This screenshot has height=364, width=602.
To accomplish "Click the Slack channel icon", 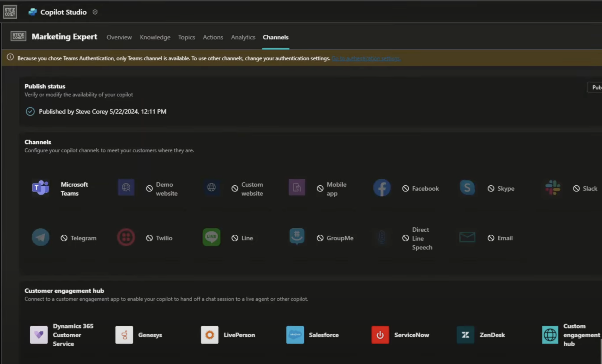I will tap(552, 187).
